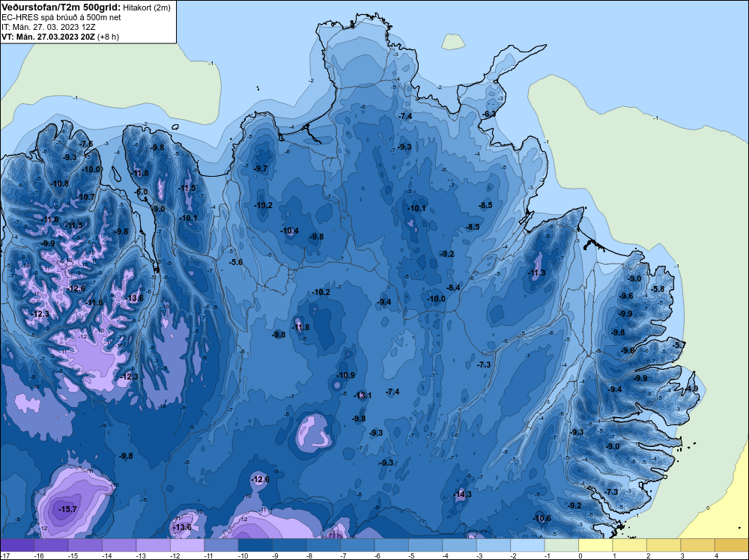Click the title text 'Veðurstofan/T2m 500grid:'
The height and width of the screenshot is (560, 749).
61,7
